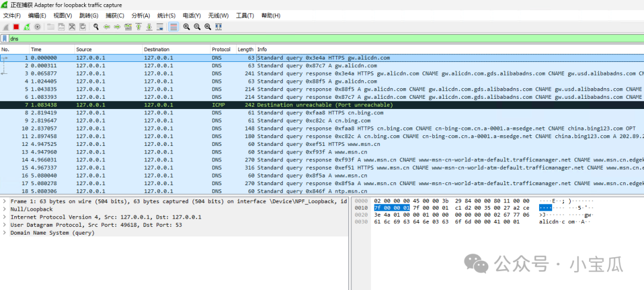The height and width of the screenshot is (290, 644).
Task: Go back to previous packet arrow
Action: 107,27
